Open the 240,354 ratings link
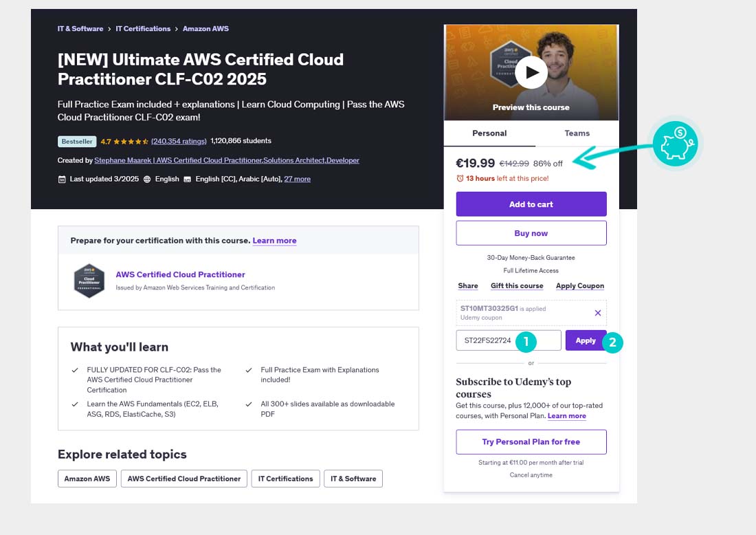The height and width of the screenshot is (535, 756). tap(179, 142)
